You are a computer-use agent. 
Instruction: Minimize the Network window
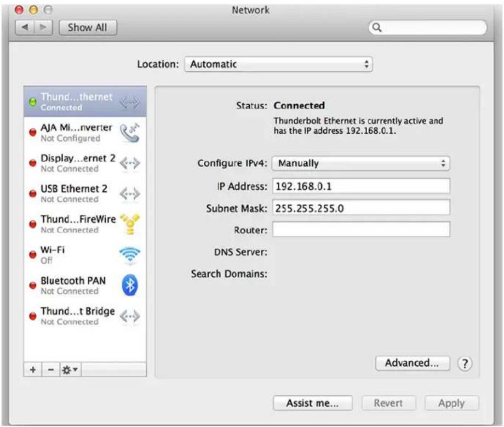pos(33,10)
